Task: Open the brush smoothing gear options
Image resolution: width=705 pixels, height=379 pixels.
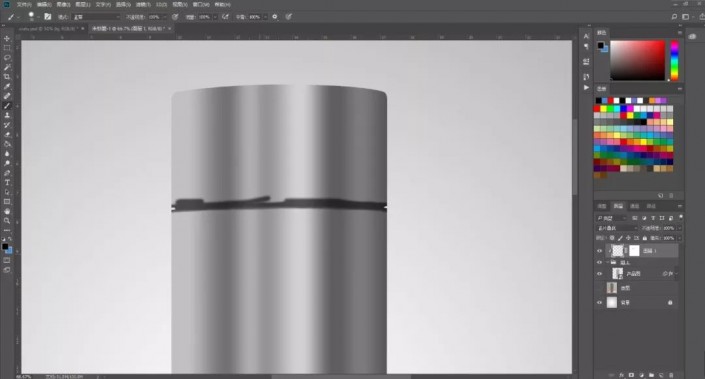Action: [x=275, y=17]
